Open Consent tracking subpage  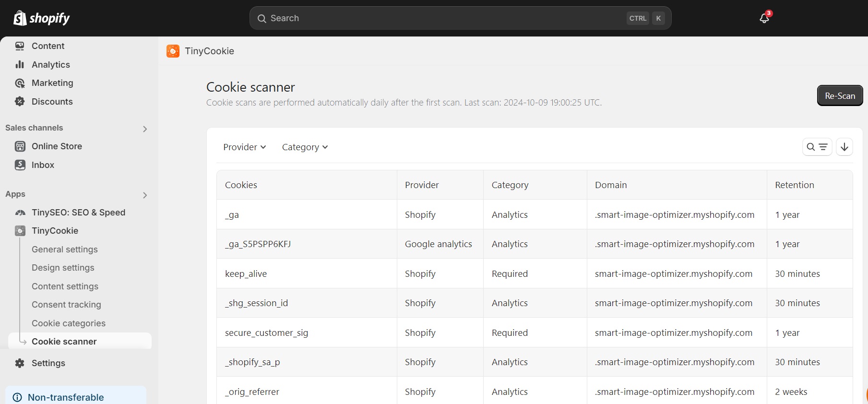[66, 305]
